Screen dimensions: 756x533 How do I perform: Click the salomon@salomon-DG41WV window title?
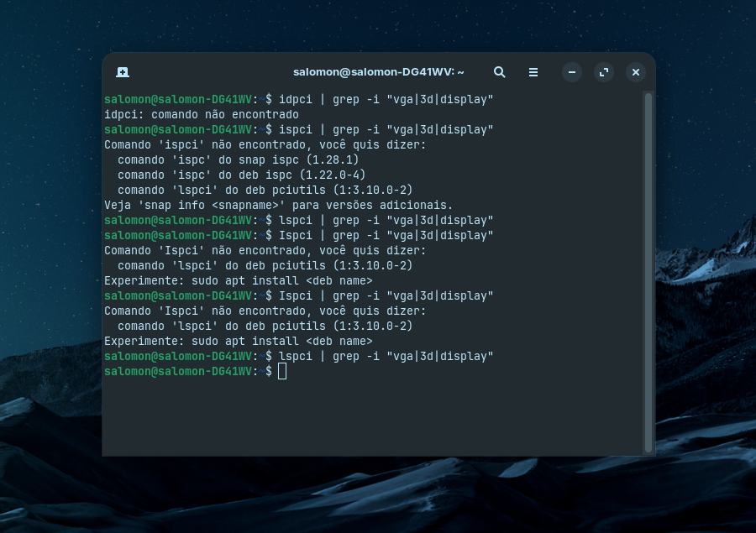378,72
